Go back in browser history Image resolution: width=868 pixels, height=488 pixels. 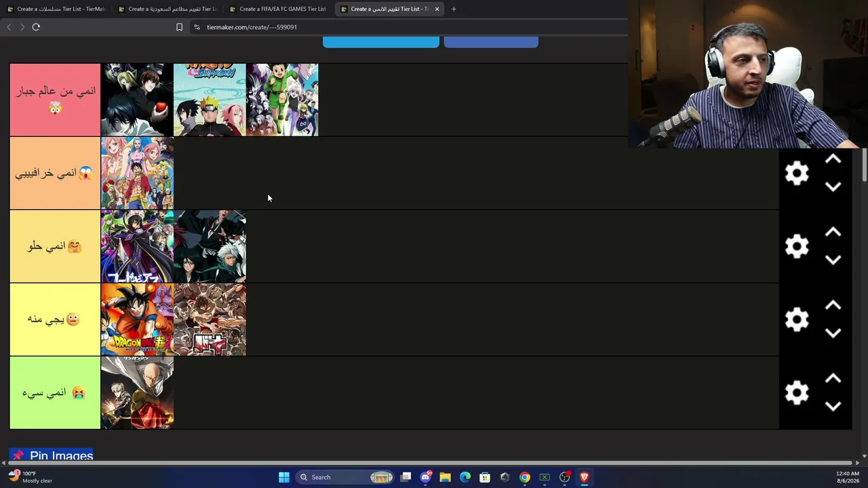[9, 27]
